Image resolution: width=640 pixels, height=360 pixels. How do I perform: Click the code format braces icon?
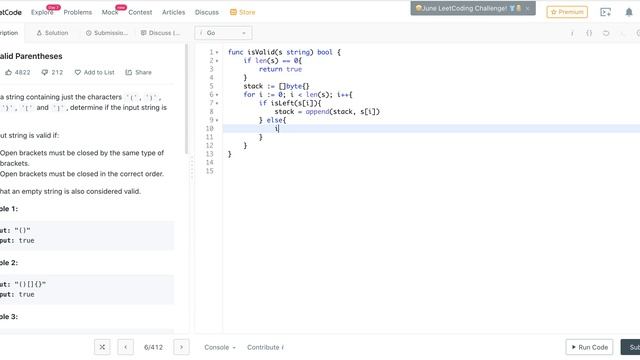(589, 33)
